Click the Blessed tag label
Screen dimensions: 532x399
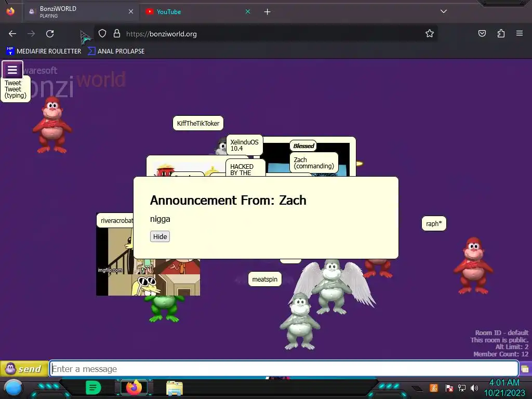click(303, 146)
